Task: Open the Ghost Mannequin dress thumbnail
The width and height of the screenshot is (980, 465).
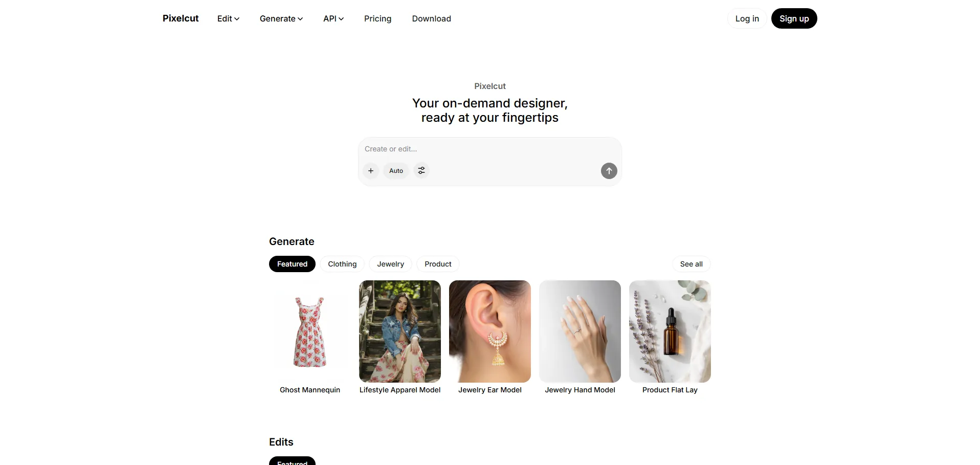Action: [x=310, y=331]
